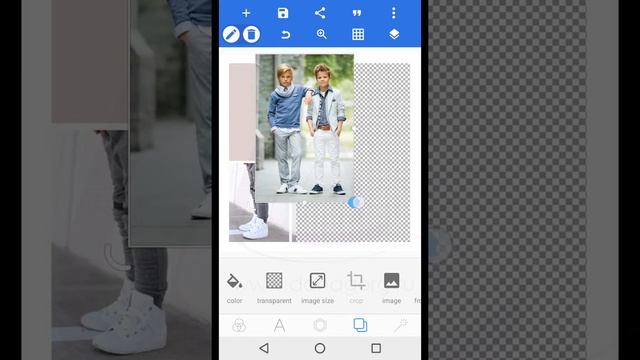Switch to the text tab
Screen dimensions: 640x360
point(279,325)
